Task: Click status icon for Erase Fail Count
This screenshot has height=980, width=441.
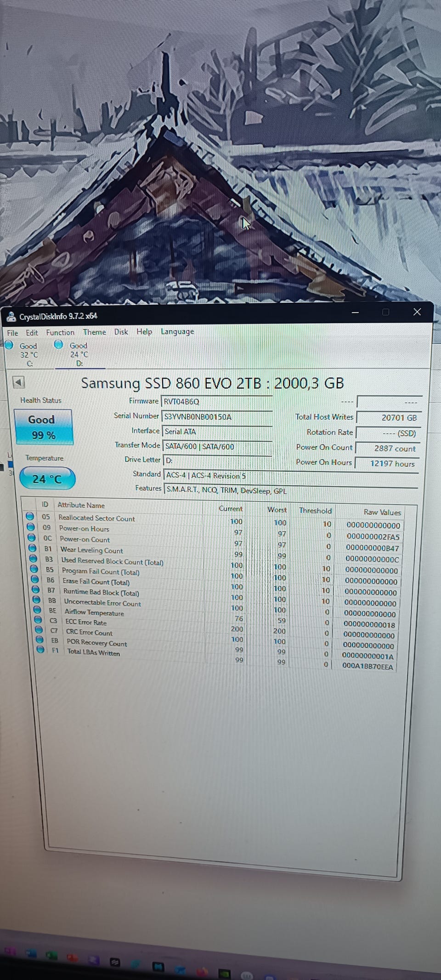Action: pyautogui.click(x=35, y=579)
